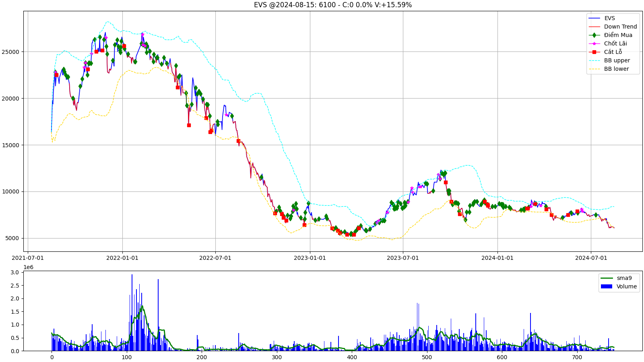The width and height of the screenshot is (644, 362).
Task: Click the green sma9 legend line
Action: [x=606, y=278]
